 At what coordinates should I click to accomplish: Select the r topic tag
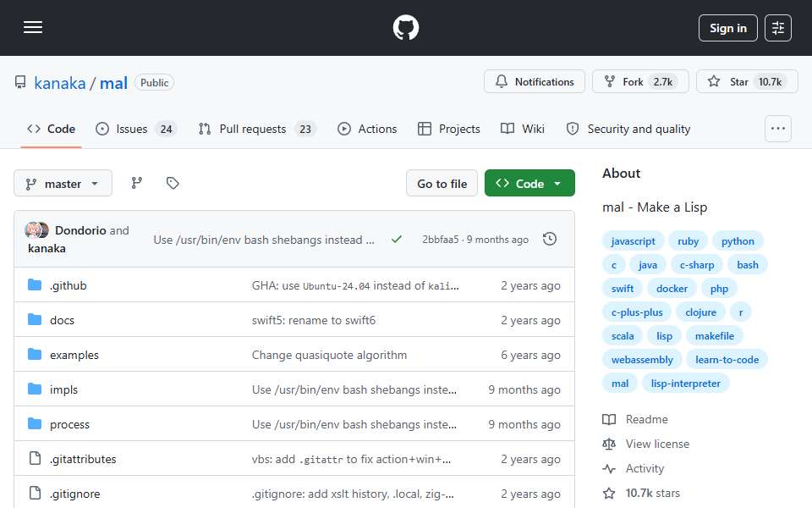tap(741, 312)
